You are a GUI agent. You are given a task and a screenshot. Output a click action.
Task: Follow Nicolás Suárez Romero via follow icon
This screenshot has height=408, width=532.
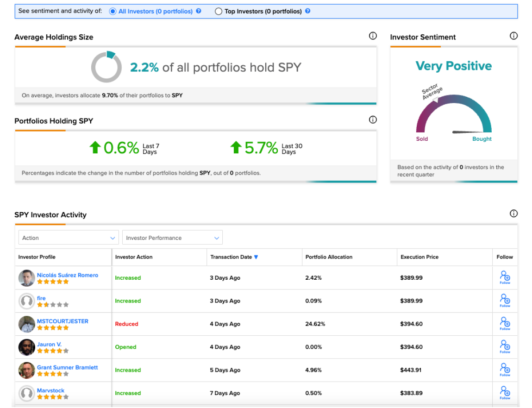[x=505, y=277]
